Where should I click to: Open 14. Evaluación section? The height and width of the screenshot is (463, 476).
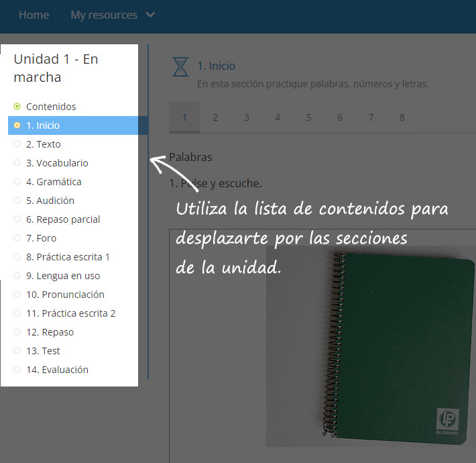[x=57, y=370]
